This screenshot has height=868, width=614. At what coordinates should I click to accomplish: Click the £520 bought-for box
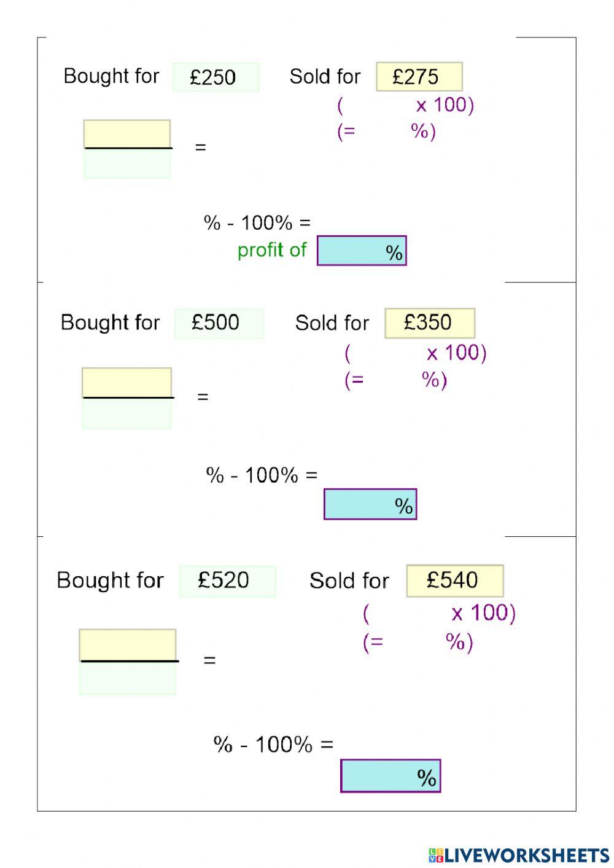(227, 581)
